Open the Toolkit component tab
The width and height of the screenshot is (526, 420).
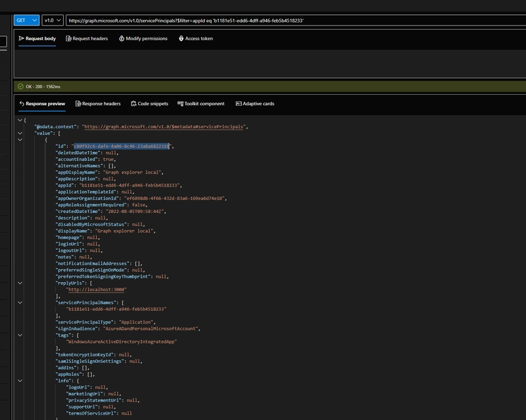[x=201, y=104]
